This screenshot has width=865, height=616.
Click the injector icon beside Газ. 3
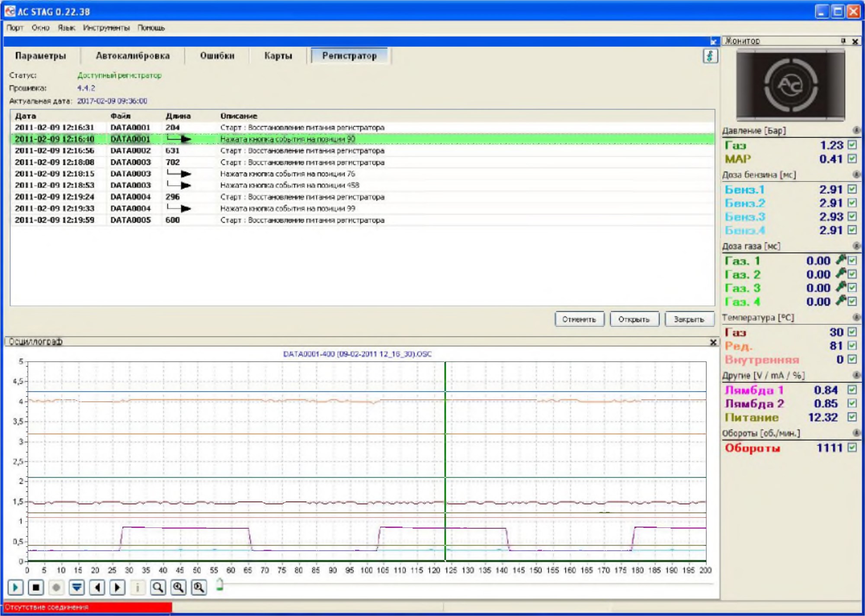(x=841, y=287)
